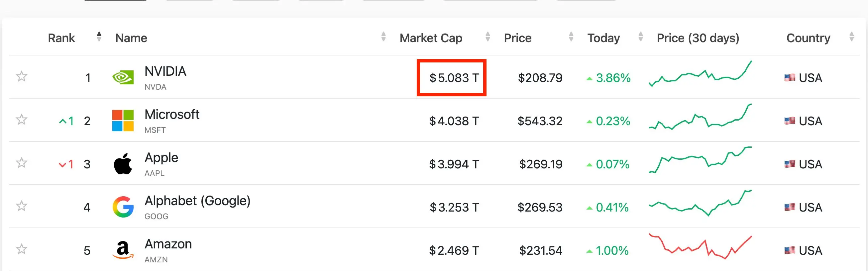
Task: Add Amazon to favorites via star
Action: [22, 249]
